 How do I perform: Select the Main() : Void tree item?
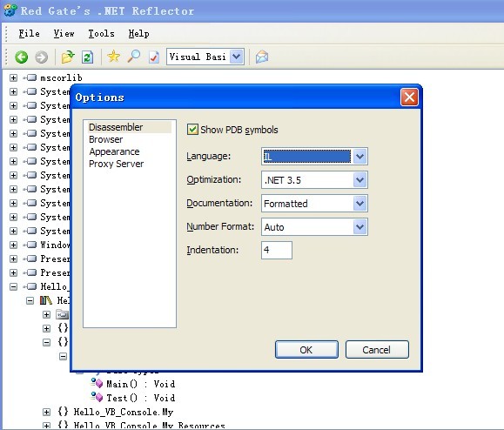click(140, 384)
